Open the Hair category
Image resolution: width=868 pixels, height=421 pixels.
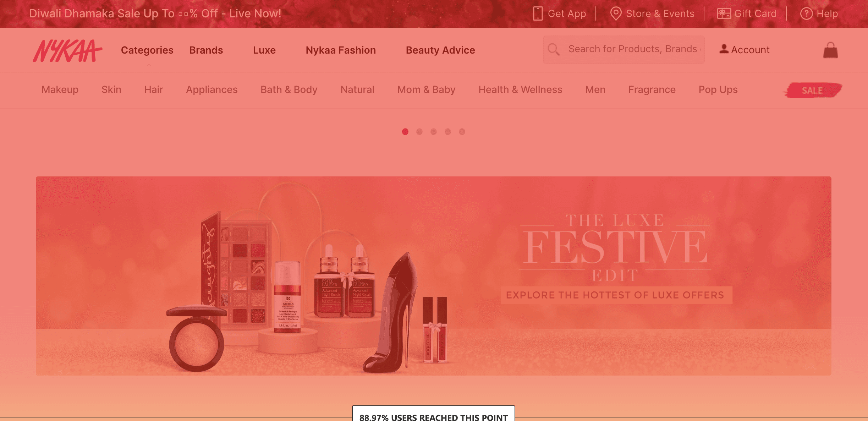point(154,89)
